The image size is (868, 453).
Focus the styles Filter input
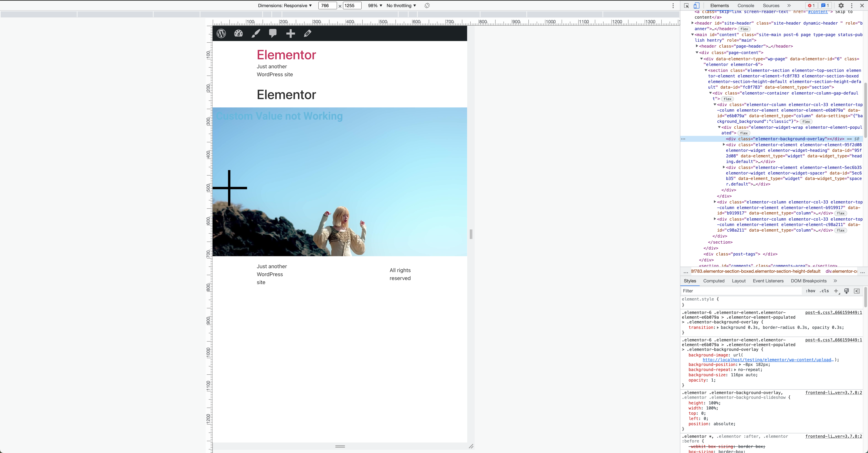[x=741, y=291]
